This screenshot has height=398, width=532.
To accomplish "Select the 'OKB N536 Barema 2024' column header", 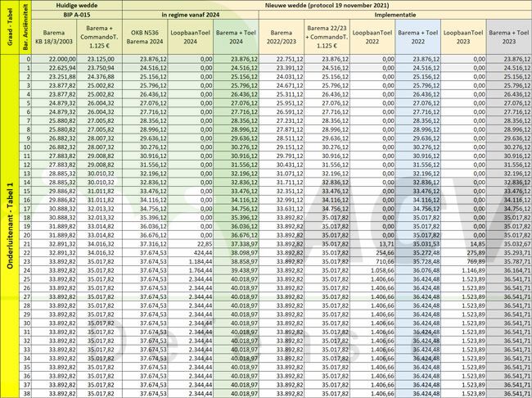I will click(145, 37).
